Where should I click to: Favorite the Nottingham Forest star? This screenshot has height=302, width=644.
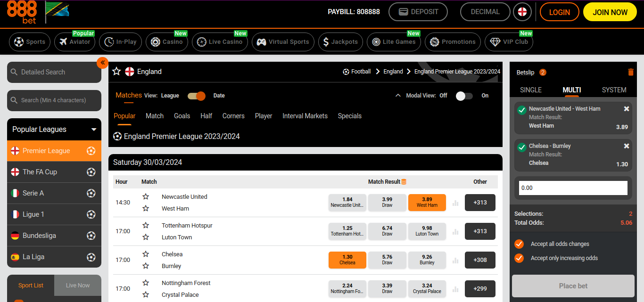point(146,283)
